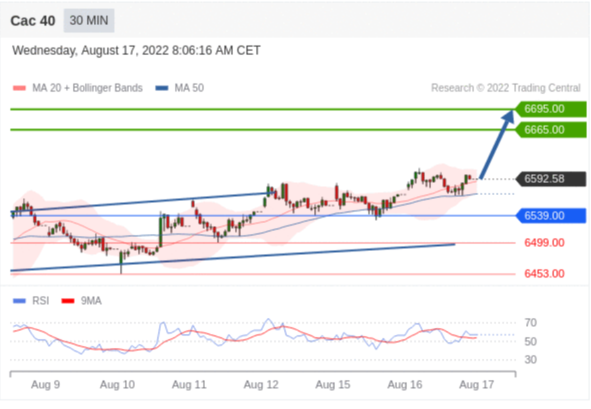Click the 6592.58 current price tag
591x409 pixels.
(551, 179)
